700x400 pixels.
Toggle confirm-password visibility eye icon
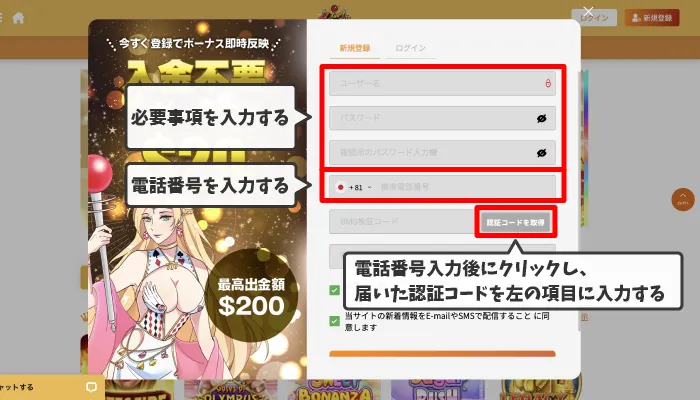[x=542, y=153]
